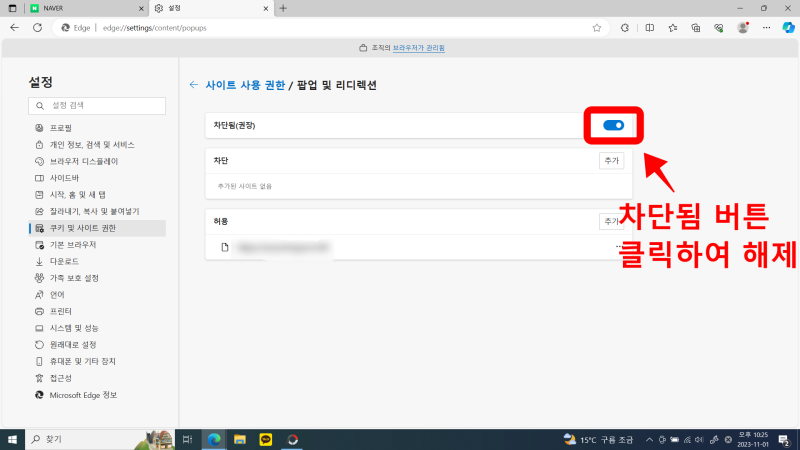The height and width of the screenshot is (450, 800).
Task: Toggle the 차단됨(권장) popup blocking switch
Action: click(613, 126)
